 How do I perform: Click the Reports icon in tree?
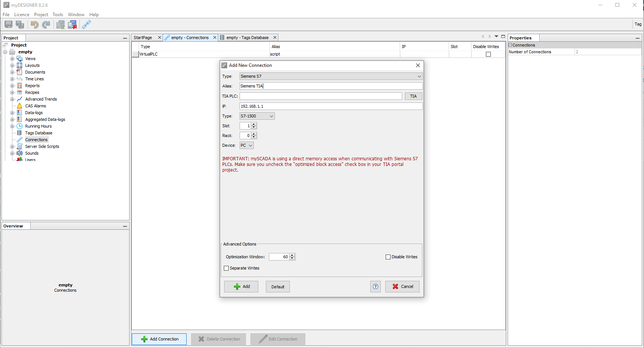[x=20, y=86]
